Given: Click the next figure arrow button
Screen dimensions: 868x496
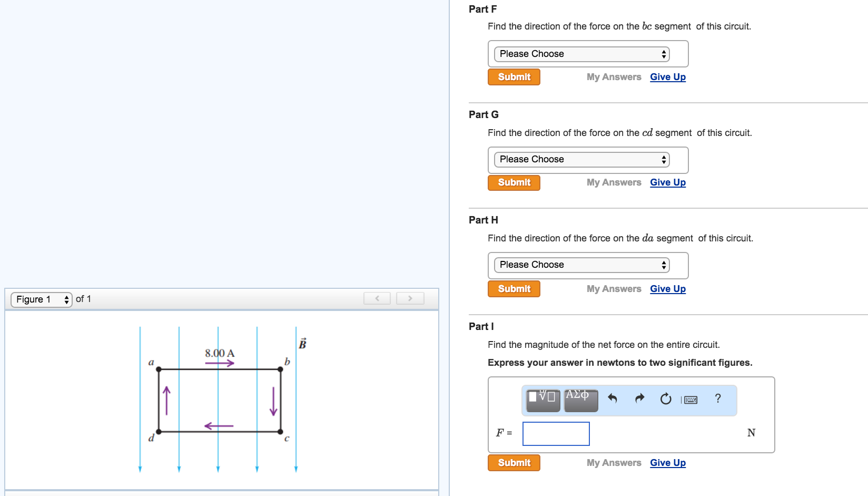Looking at the screenshot, I should pos(410,298).
